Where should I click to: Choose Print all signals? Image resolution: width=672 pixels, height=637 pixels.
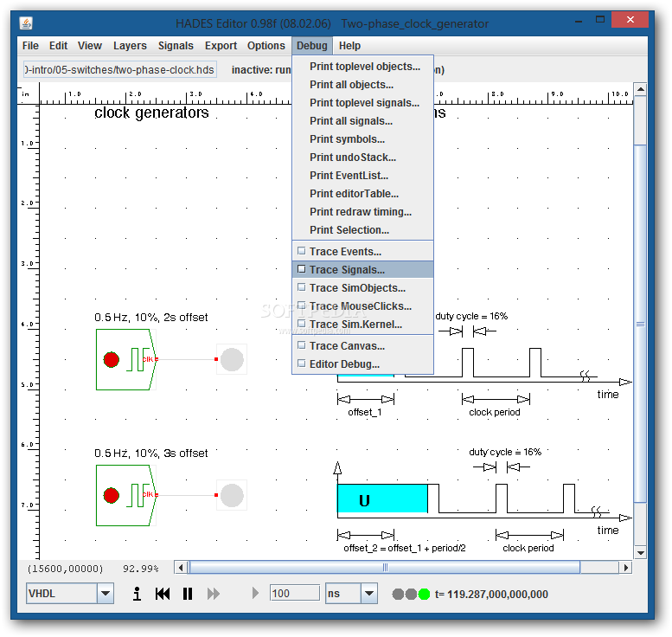[362, 121]
